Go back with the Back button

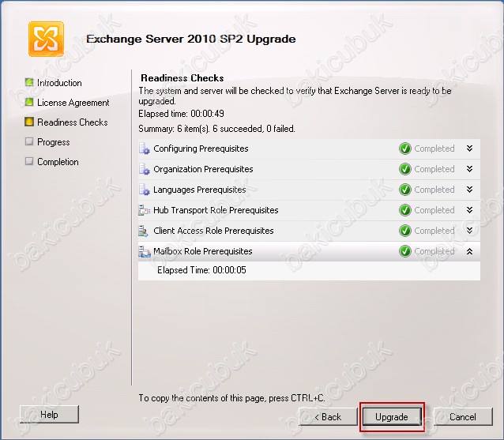coord(328,417)
